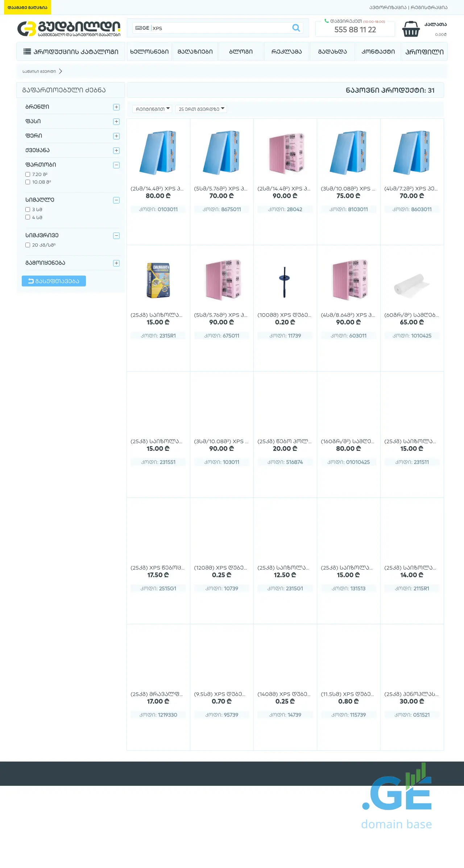Go to the კონტაქტი menu item
This screenshot has width=464, height=868.
click(378, 52)
